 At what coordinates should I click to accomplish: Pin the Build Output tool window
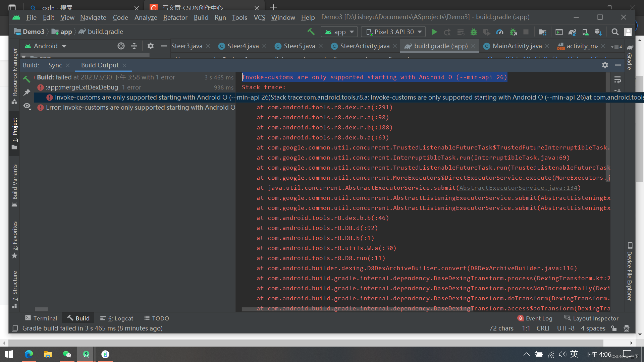[x=27, y=93]
